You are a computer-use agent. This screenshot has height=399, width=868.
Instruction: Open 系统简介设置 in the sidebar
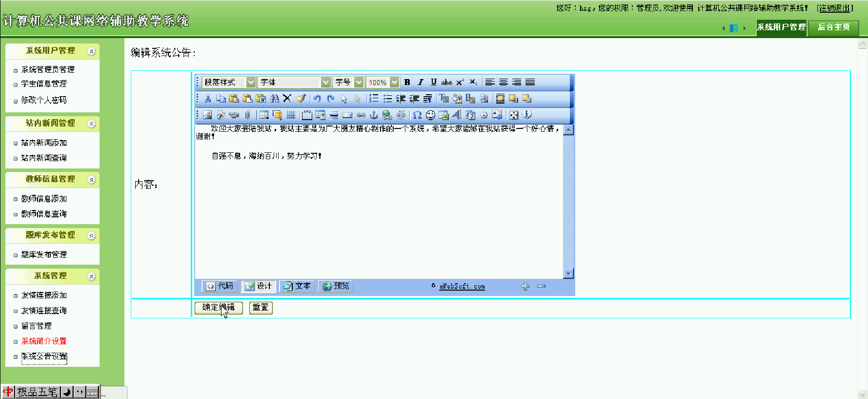(x=44, y=341)
